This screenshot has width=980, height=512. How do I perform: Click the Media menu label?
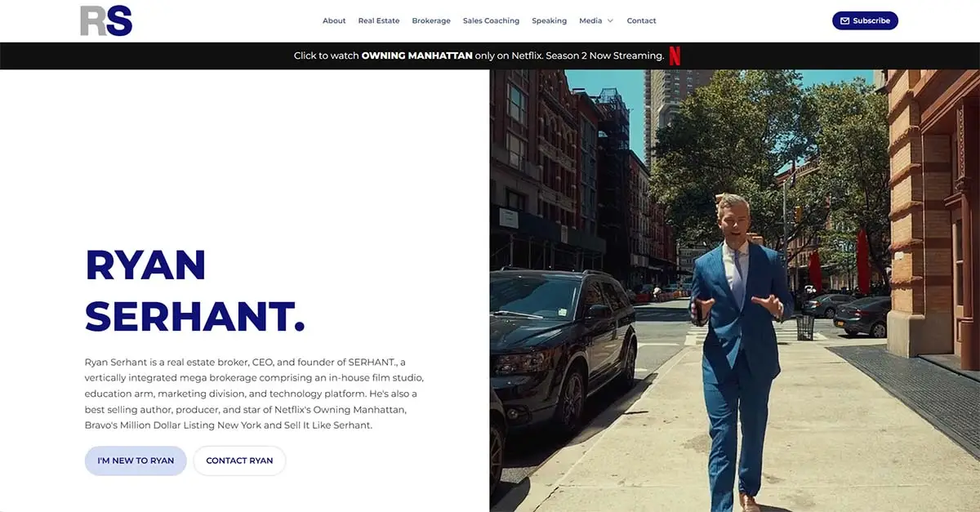pos(590,21)
